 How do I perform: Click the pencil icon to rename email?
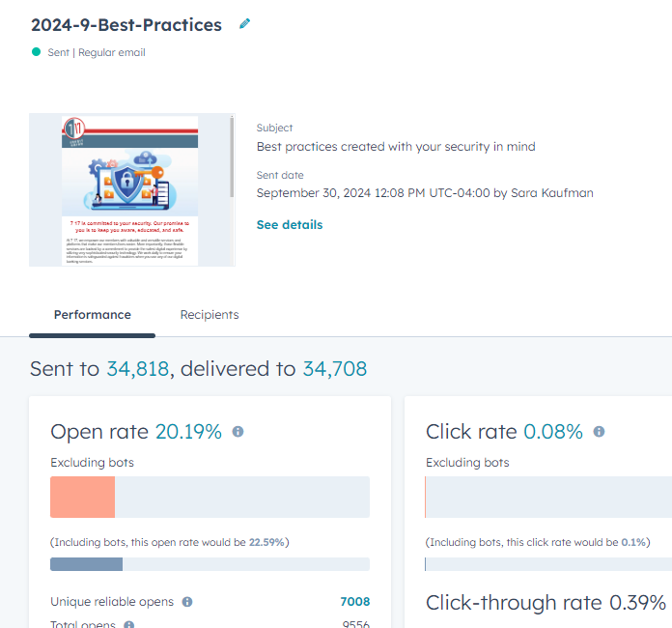point(244,24)
